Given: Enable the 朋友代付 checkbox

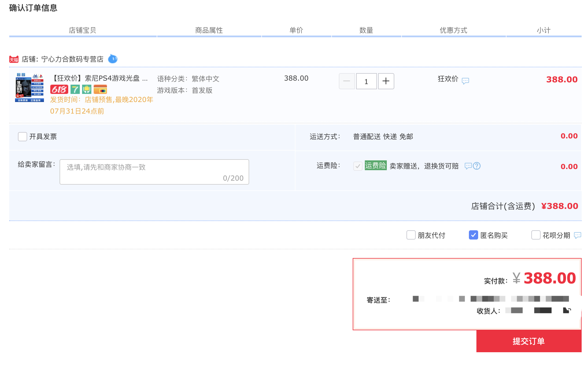Looking at the screenshot, I should point(411,235).
